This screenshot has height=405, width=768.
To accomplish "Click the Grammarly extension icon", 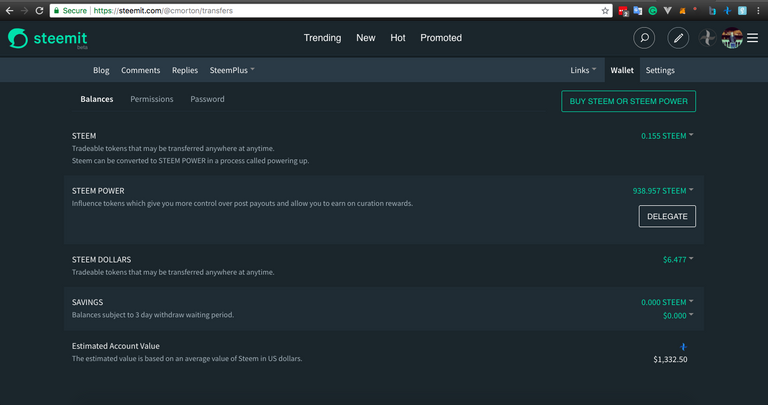I will (x=652, y=10).
